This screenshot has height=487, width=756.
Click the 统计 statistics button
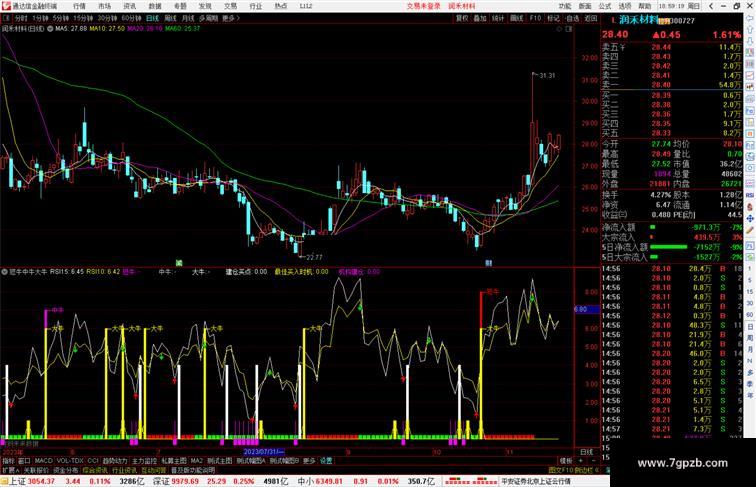pyautogui.click(x=498, y=18)
